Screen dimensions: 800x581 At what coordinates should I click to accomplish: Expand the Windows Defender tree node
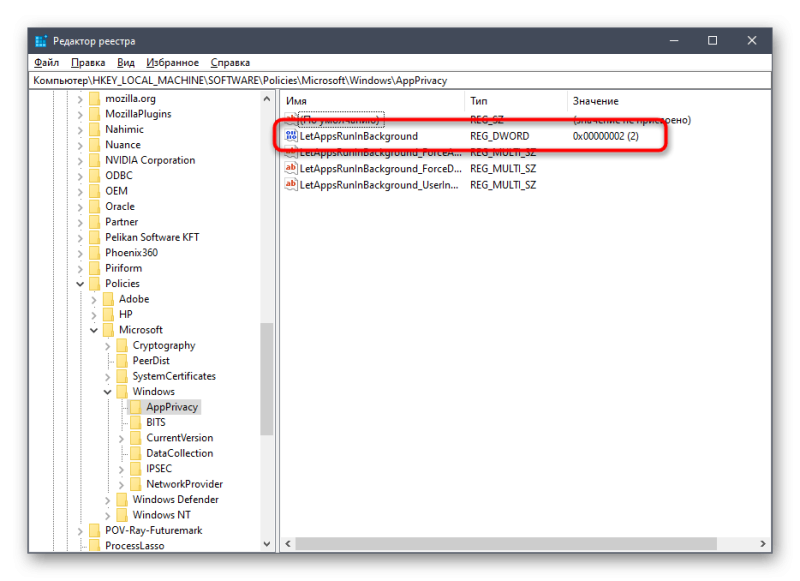pyautogui.click(x=108, y=500)
